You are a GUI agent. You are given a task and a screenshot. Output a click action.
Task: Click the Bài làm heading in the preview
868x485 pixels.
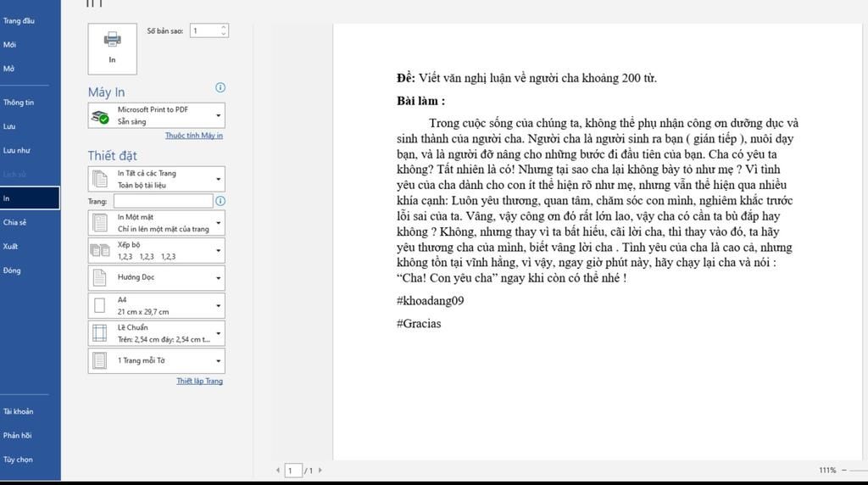tap(420, 101)
